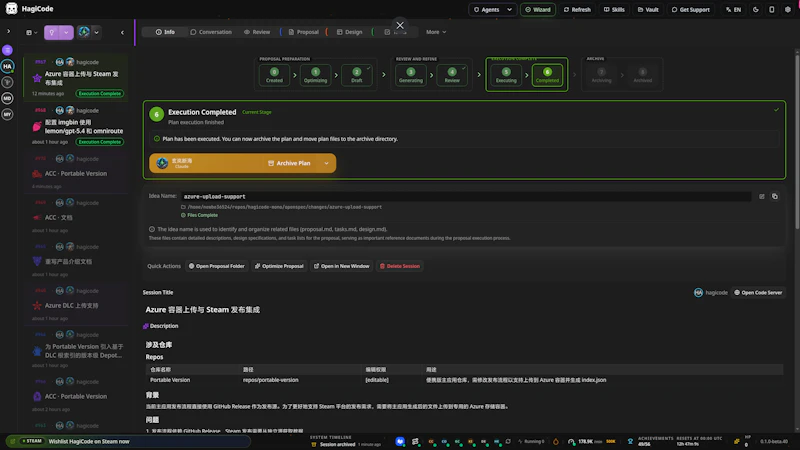Click Open Code Server
The image size is (800, 450).
tap(758, 293)
